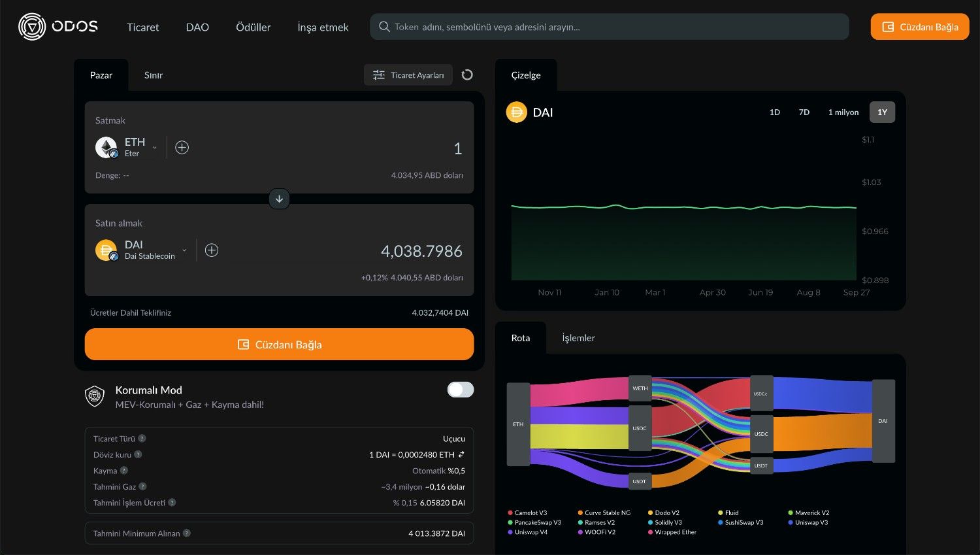Click the WOOFi V2 legend entry
Image resolution: width=980 pixels, height=555 pixels.
[596, 532]
